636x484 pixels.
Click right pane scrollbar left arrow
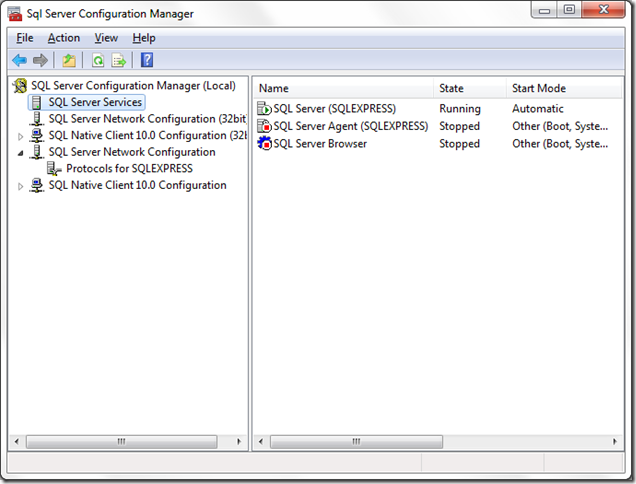click(x=261, y=441)
